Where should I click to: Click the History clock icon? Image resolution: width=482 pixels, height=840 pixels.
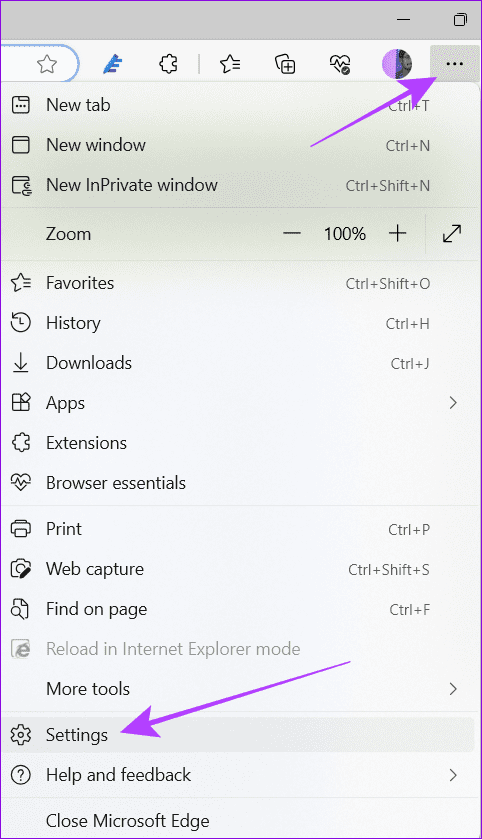(21, 323)
